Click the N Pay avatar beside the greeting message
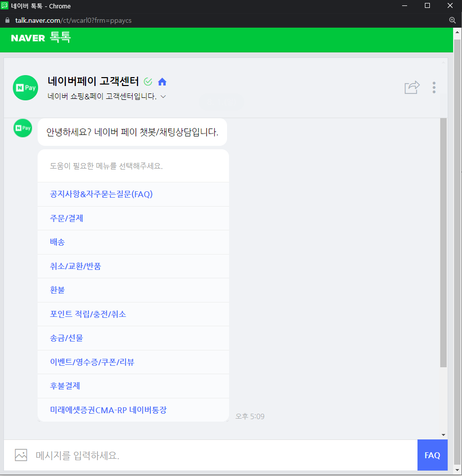Viewport: 462px width, 476px height. [x=23, y=128]
